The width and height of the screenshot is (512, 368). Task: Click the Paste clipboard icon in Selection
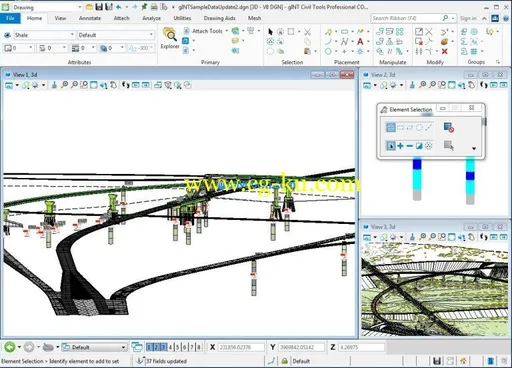[x=307, y=51]
